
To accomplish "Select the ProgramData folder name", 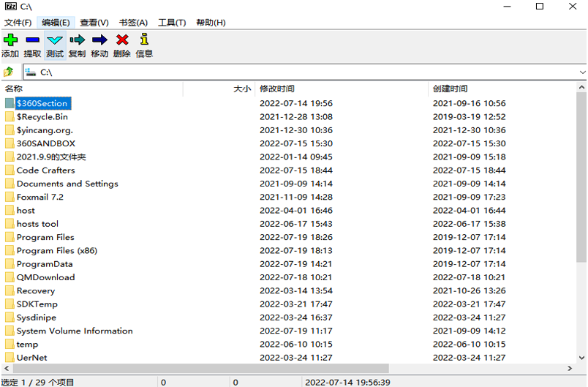I will [x=45, y=264].
